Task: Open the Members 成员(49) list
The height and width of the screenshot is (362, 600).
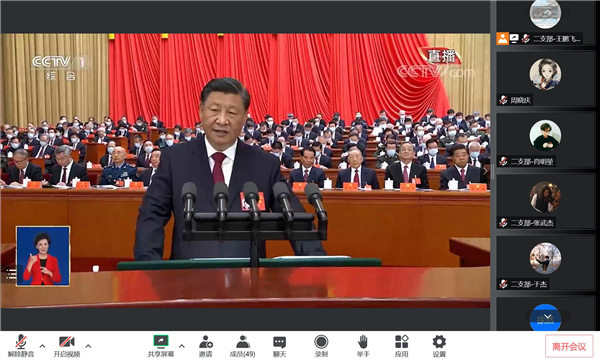Action: point(243,346)
